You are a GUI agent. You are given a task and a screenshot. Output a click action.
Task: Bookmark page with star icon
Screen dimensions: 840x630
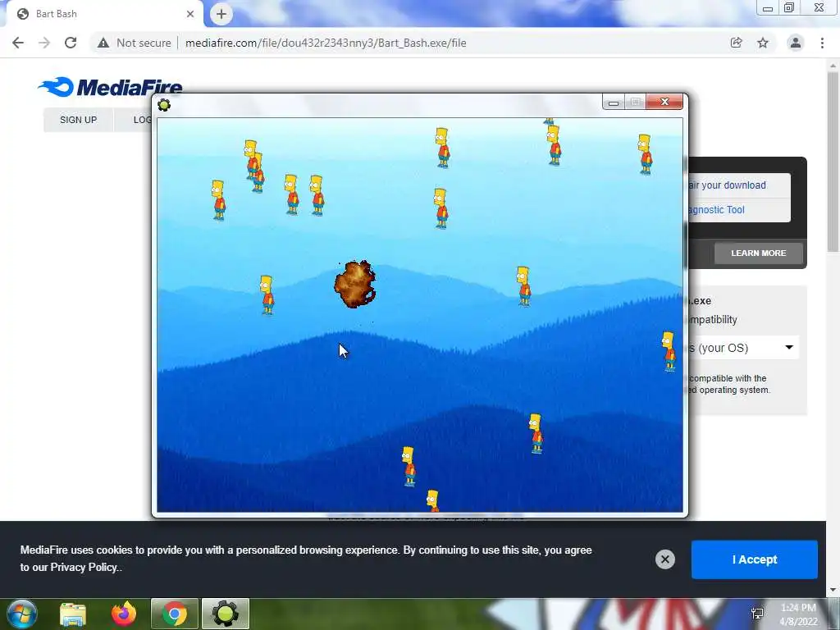coord(763,43)
